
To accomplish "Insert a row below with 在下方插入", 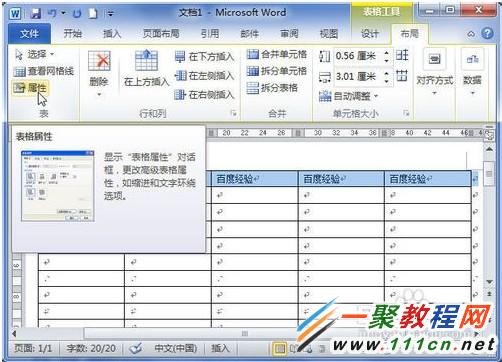I will click(x=204, y=57).
